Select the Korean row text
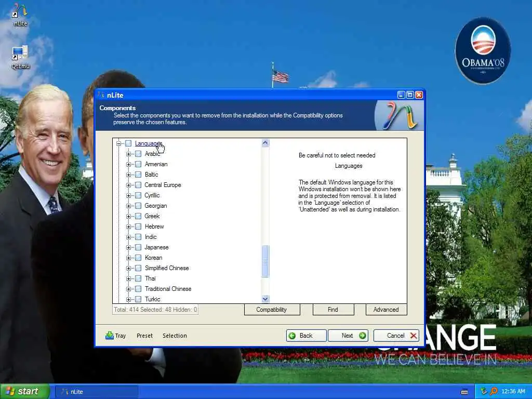Screen dimensions: 532x399 coord(153,258)
